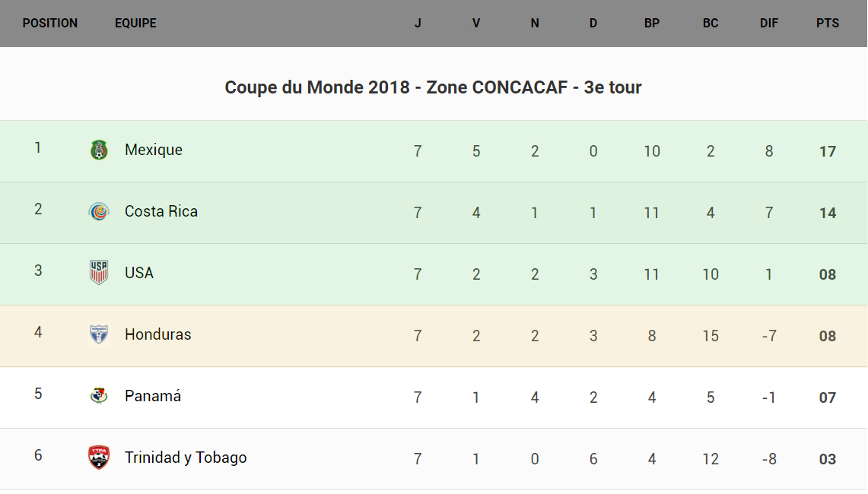The width and height of the screenshot is (868, 494).
Task: Click the Mexique team crest icon
Action: [99, 150]
